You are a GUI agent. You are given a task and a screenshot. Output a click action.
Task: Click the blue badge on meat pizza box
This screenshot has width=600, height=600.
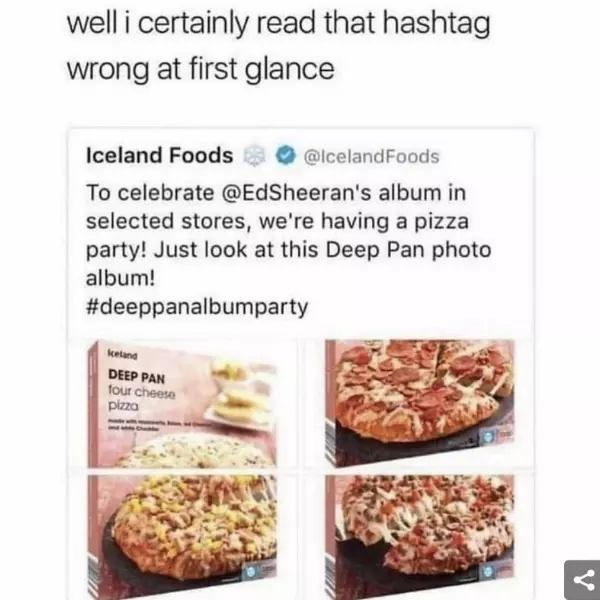click(488, 572)
